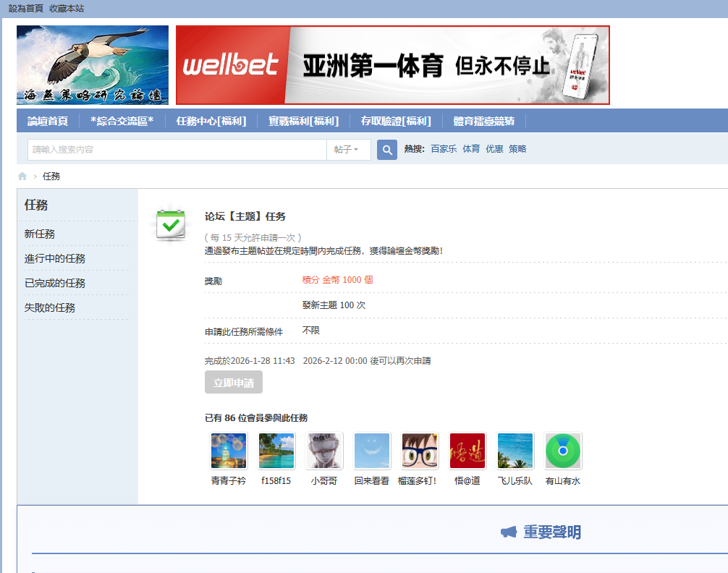
Task: Open the 帖子 search filter dropdown
Action: pos(349,149)
